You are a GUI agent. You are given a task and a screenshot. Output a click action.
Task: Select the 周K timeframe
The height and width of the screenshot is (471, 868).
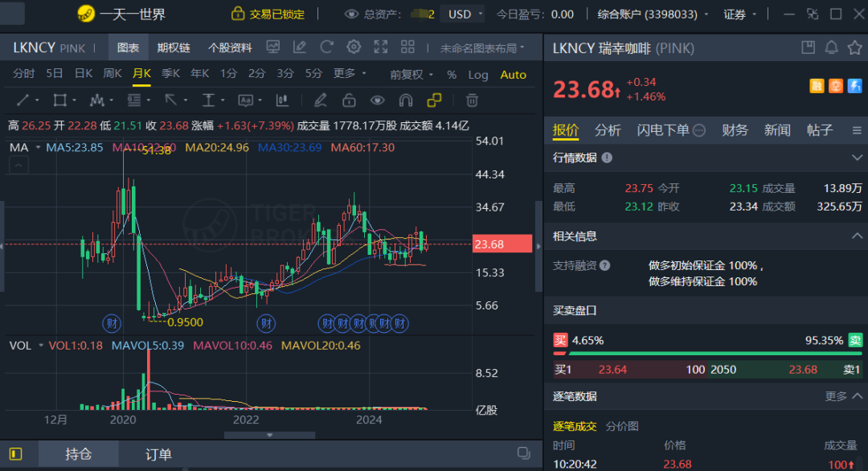tap(113, 73)
